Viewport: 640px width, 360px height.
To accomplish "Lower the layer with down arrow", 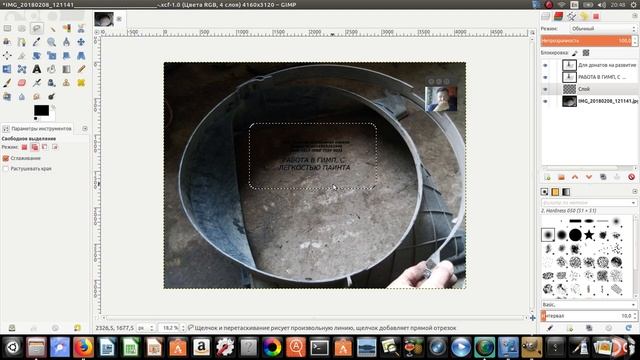I will click(589, 177).
